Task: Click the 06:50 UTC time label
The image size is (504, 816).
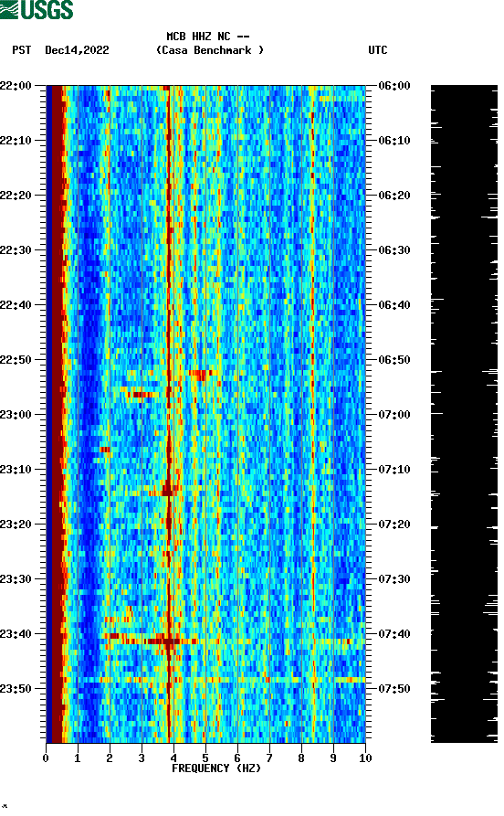Action: (x=394, y=360)
